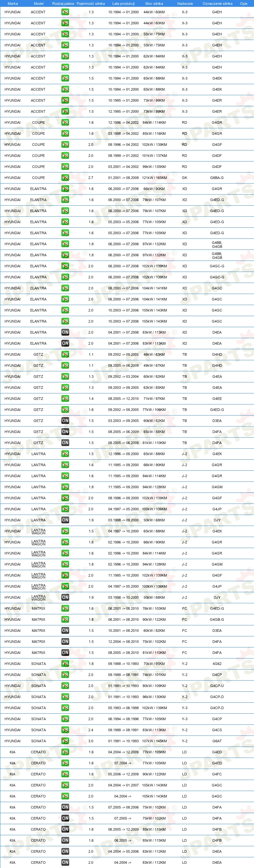Select engine code G6BA-G cell
The image size is (254, 868).
tap(217, 178)
